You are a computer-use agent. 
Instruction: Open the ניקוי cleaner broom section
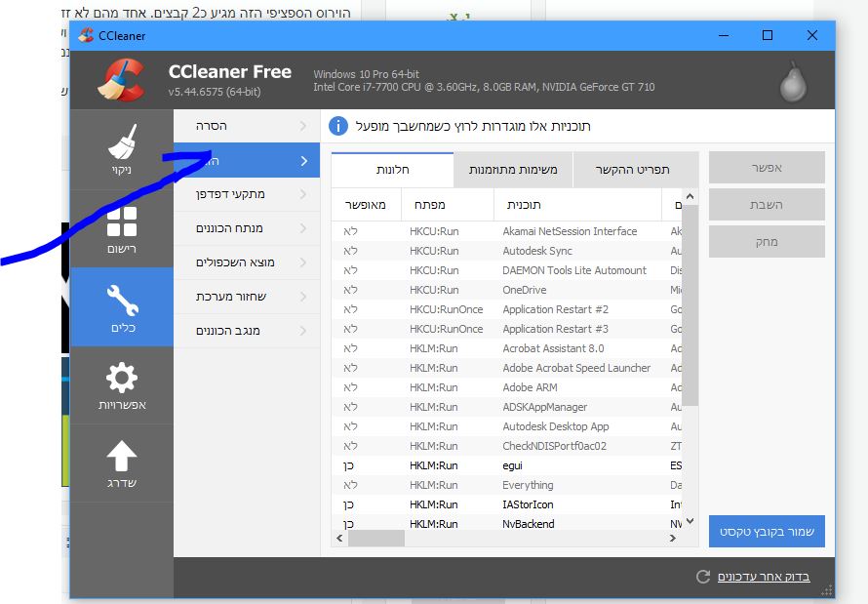coord(122,149)
